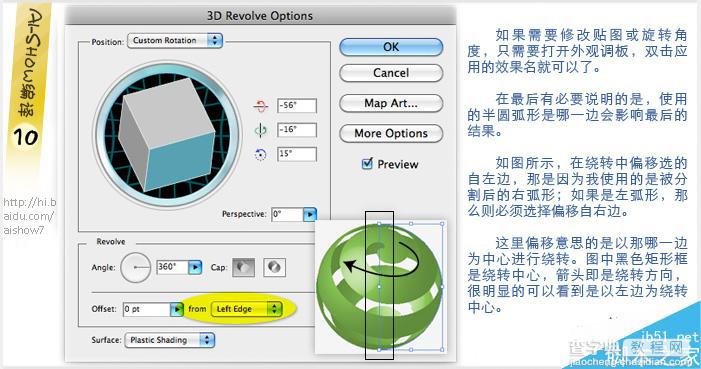Open the Position Custom Rotation dropdown
The image size is (701, 369).
175,40
